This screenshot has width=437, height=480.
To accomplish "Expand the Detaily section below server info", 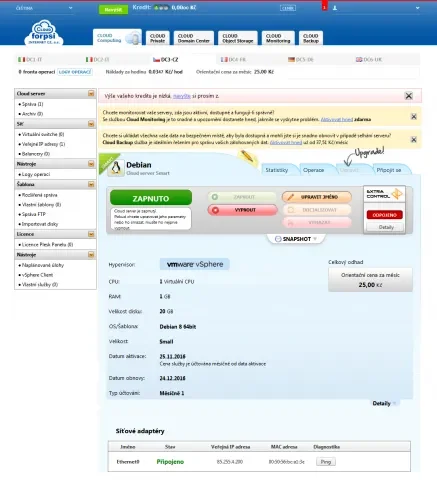I will point(384,403).
